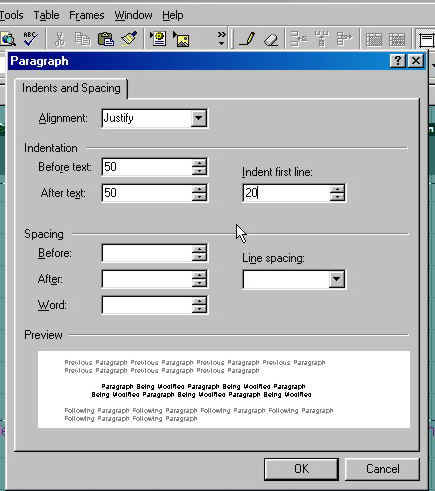Click the Paragraph dialog help question-mark button
435x491 pixels.
point(398,61)
